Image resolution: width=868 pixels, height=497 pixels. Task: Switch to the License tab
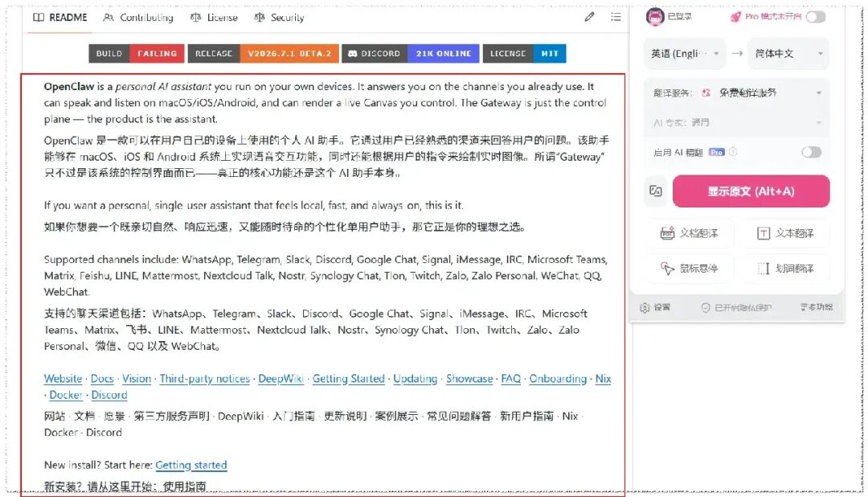click(x=214, y=17)
